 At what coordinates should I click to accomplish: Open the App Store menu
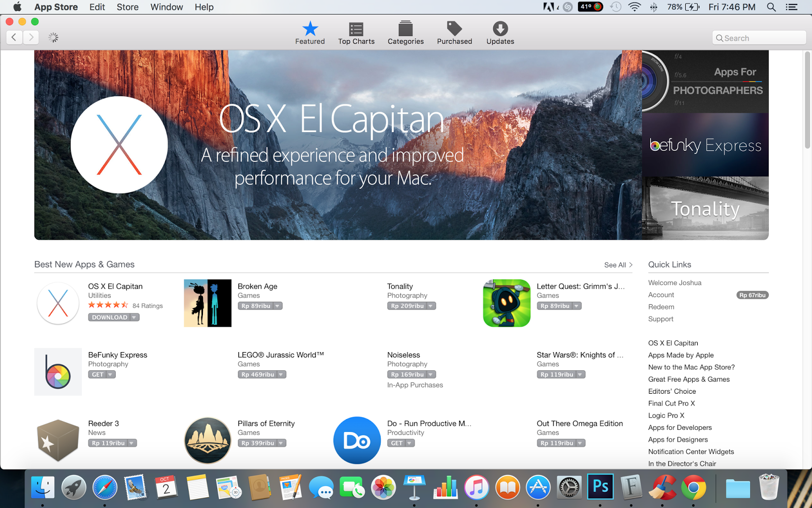[x=56, y=7]
